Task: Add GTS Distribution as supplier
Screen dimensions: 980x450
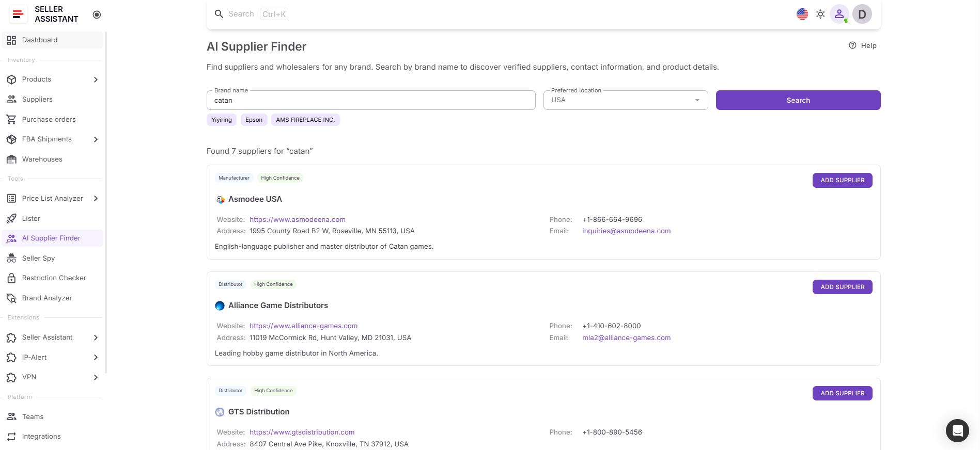Action: pyautogui.click(x=843, y=393)
